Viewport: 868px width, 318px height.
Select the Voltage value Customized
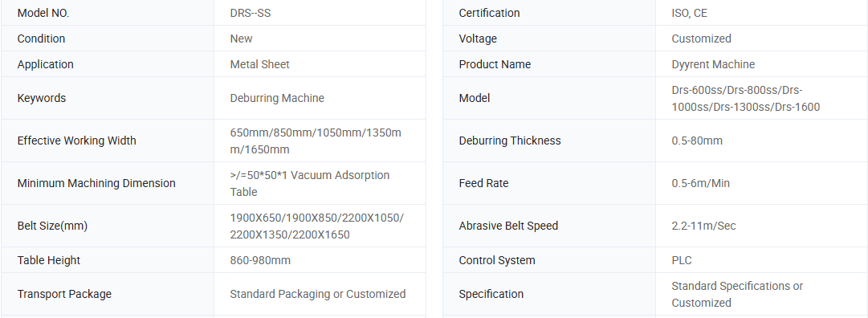tap(701, 39)
